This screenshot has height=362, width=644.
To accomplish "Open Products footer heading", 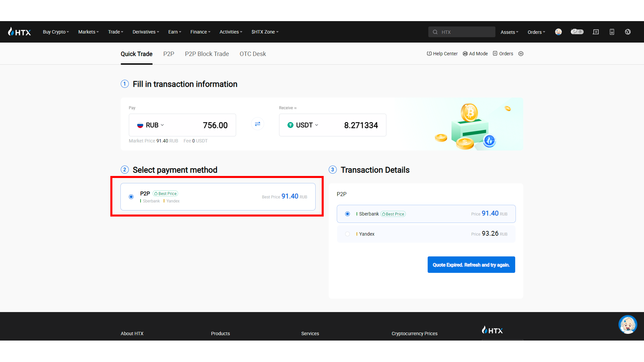I will click(220, 334).
